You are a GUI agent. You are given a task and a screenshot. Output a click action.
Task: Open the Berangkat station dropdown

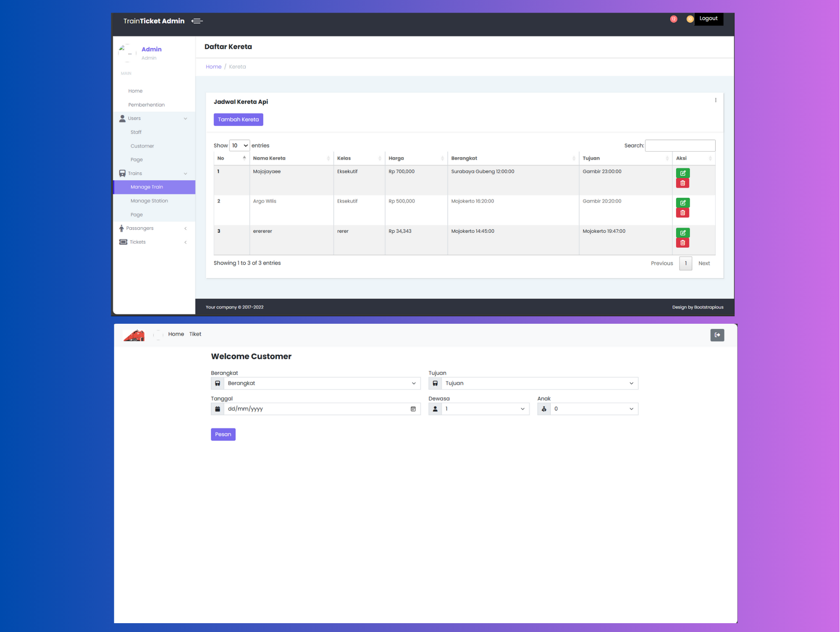click(x=321, y=383)
